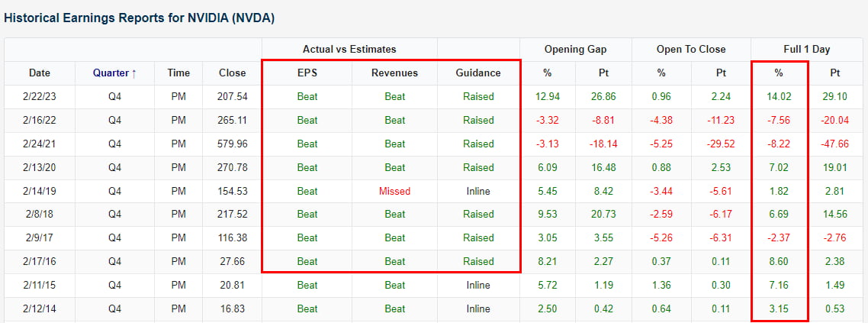Viewport: 868px width, 323px height.
Task: Click the close price 217.52
Action: pos(232,215)
